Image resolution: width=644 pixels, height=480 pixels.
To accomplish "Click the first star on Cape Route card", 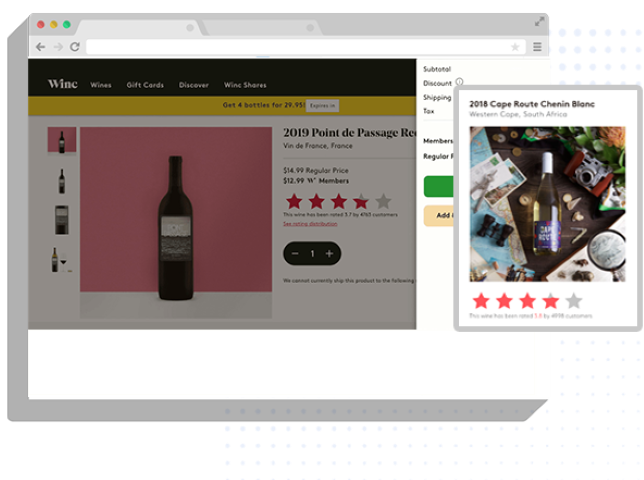I will (481, 301).
